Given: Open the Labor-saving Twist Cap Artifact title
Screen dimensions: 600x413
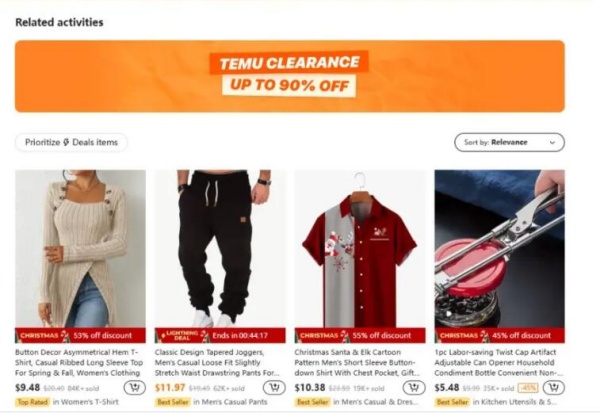Looking at the screenshot, I should pos(498,362).
